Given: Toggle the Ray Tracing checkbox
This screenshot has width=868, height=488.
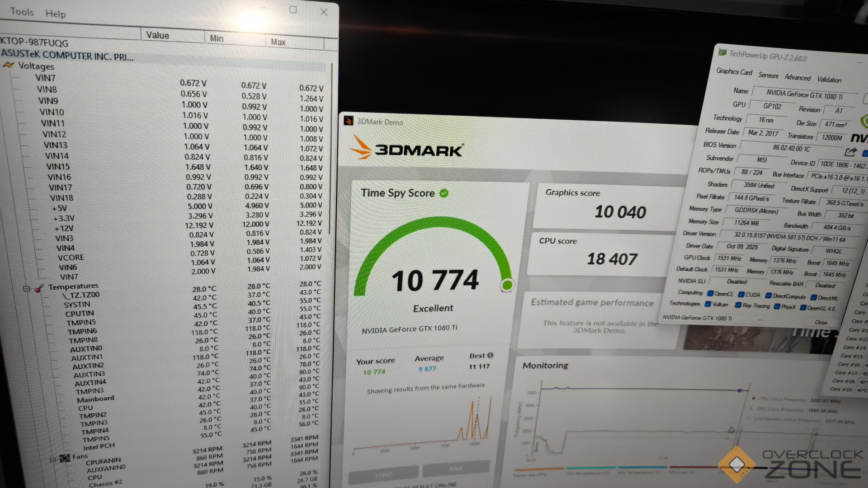Looking at the screenshot, I should point(738,305).
